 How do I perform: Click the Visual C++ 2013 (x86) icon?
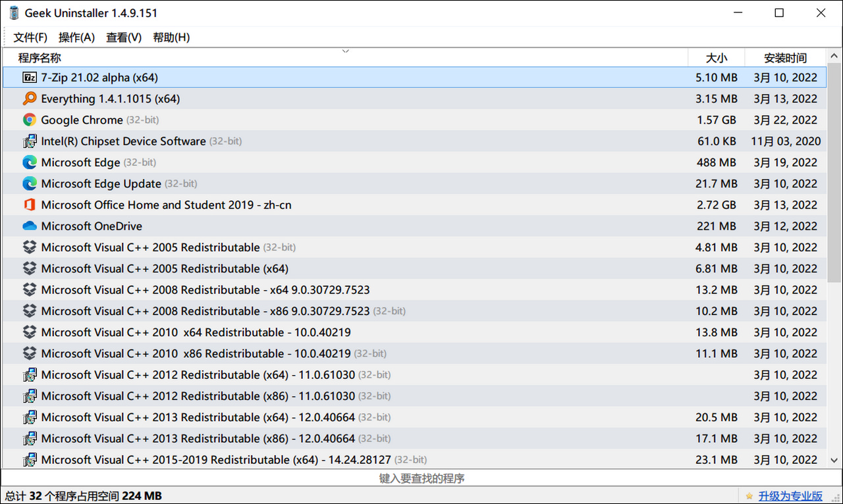pos(30,438)
